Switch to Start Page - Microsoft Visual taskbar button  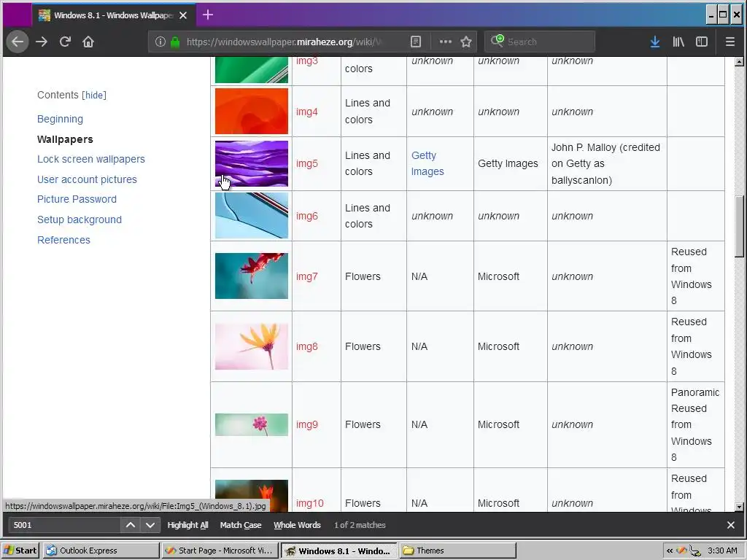coord(220,551)
